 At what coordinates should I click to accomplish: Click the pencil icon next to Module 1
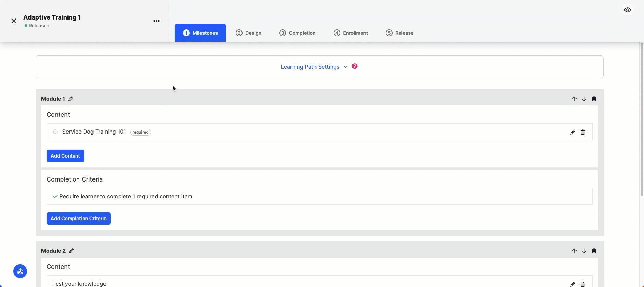tap(71, 99)
